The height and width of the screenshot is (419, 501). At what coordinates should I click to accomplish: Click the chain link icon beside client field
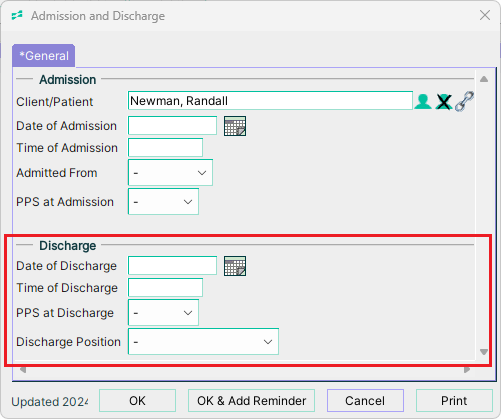coord(464,101)
